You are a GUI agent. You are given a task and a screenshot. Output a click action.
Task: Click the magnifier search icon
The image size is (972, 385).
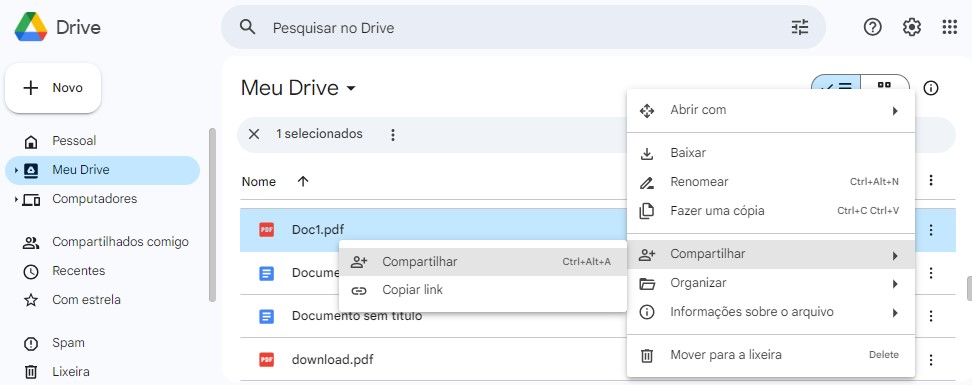tap(247, 27)
